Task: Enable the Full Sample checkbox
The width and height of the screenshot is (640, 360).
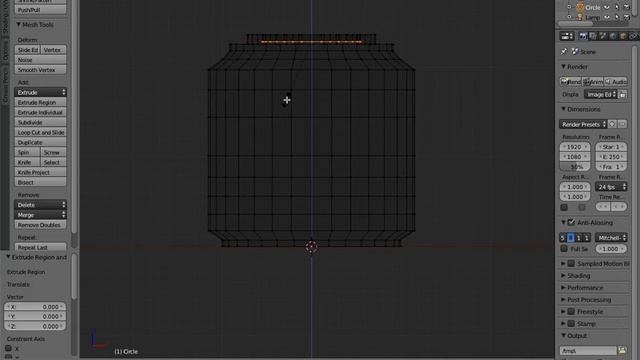Action: (x=564, y=248)
